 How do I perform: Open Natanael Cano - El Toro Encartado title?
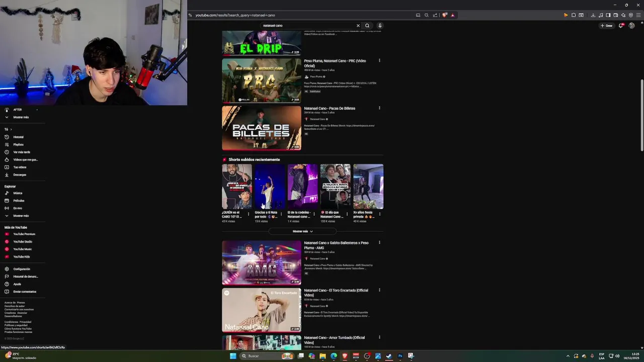pos(336,293)
